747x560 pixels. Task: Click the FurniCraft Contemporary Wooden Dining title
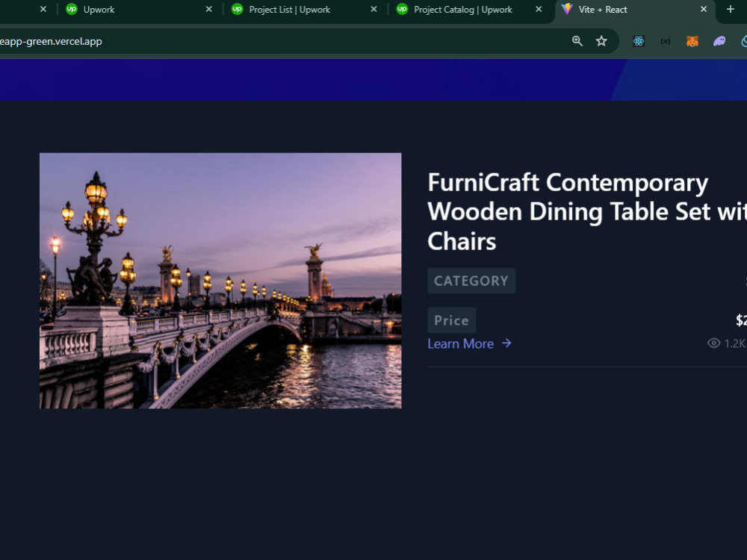(x=587, y=212)
